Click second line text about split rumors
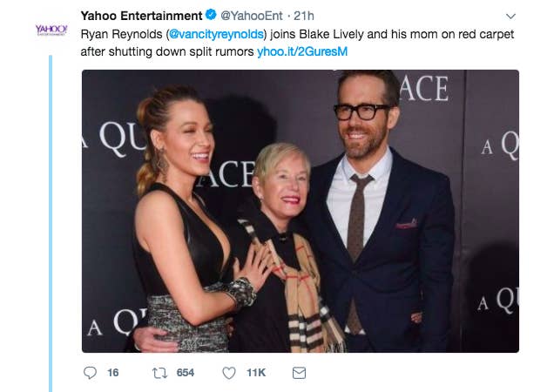The width and height of the screenshot is (547, 392). tap(167, 51)
